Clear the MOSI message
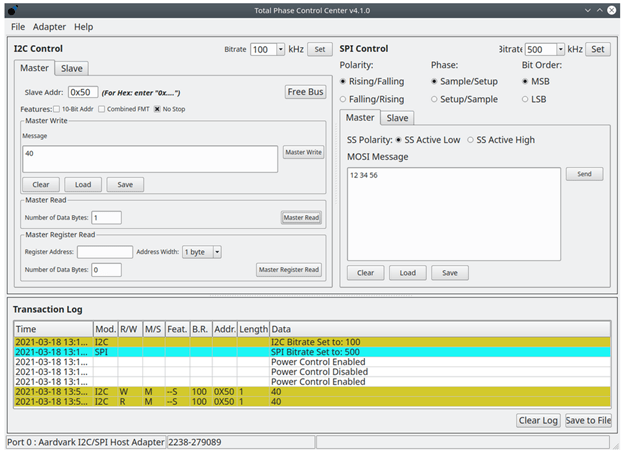The height and width of the screenshot is (453, 624). coord(365,273)
